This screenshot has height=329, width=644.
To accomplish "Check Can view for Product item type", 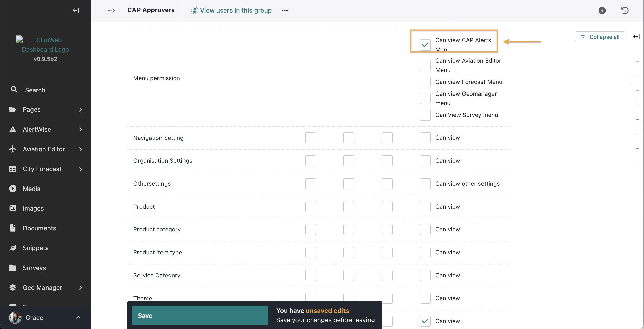I will point(425,252).
